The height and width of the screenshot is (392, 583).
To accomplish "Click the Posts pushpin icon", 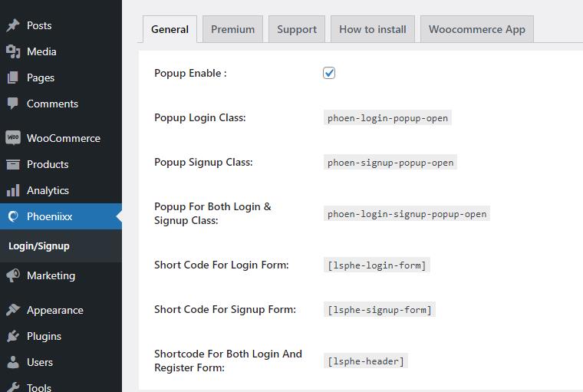I will click(13, 25).
